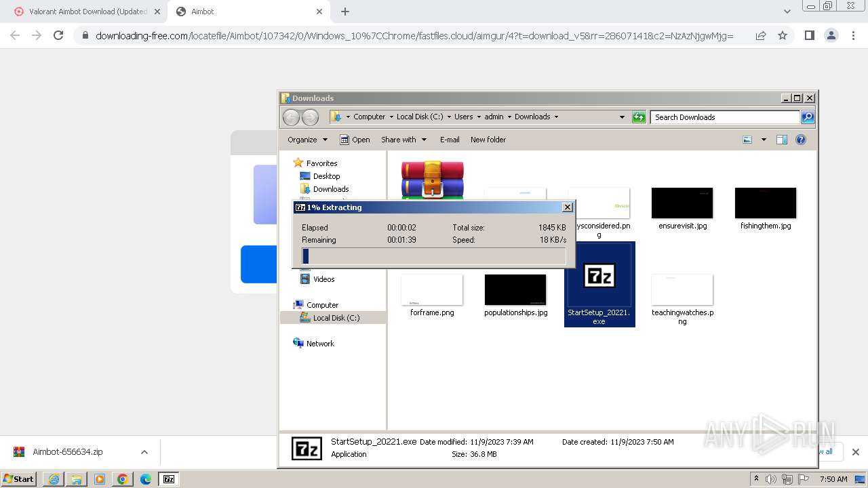The width and height of the screenshot is (868, 488).
Task: Switch to 7-Zip taskbar button
Action: click(169, 479)
